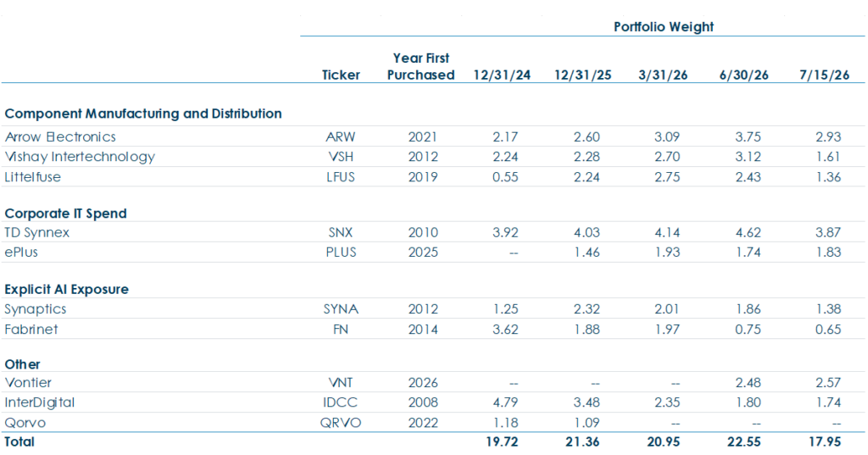Click the 'Vontier' row name
Image resolution: width=868 pixels, height=455 pixels.
point(28,382)
